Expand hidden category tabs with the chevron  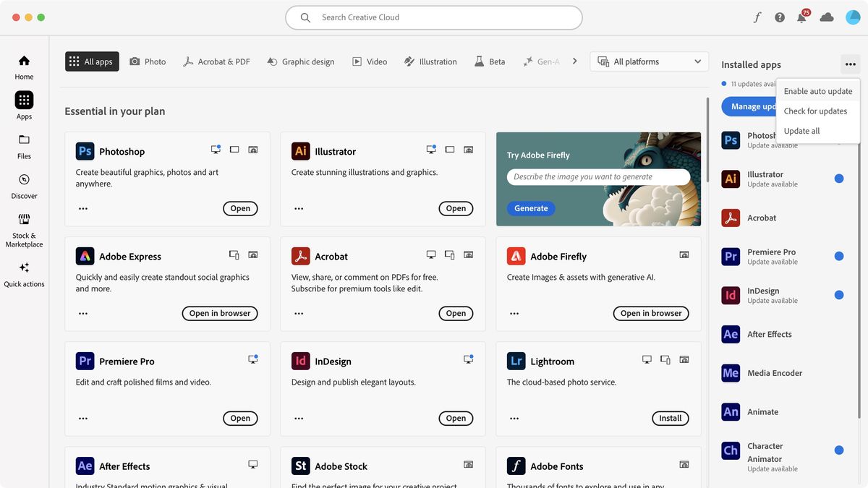pos(574,61)
